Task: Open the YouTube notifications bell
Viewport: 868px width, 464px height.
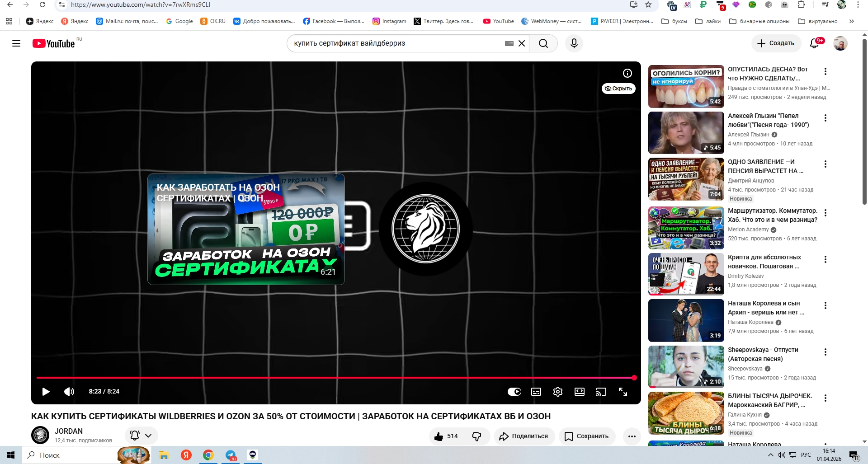Action: point(814,43)
